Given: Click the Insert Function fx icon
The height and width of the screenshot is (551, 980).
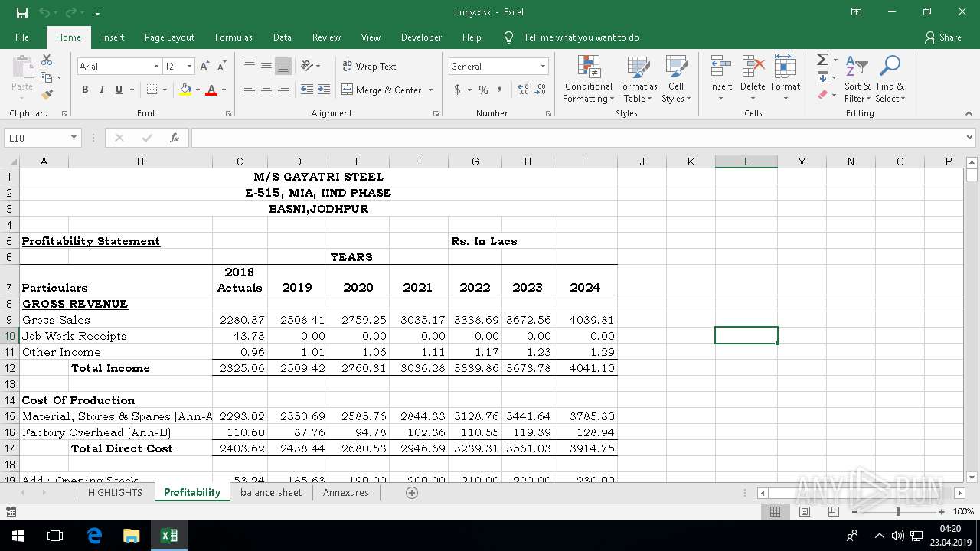Looking at the screenshot, I should [x=175, y=138].
